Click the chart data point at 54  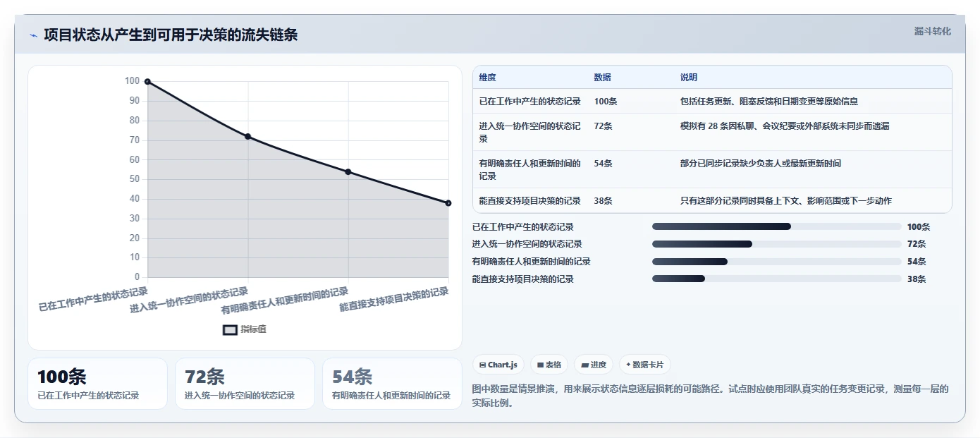(348, 172)
